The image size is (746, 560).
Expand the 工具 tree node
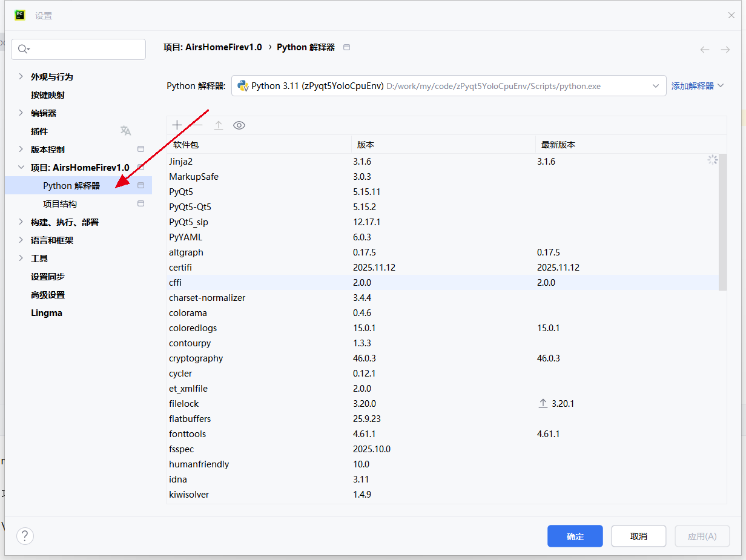pyautogui.click(x=21, y=258)
